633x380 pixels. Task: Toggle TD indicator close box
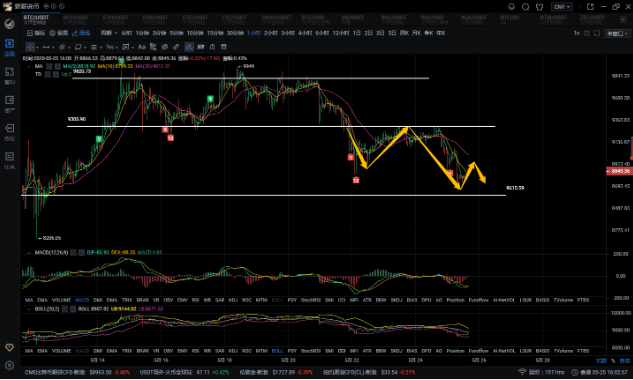(x=56, y=74)
